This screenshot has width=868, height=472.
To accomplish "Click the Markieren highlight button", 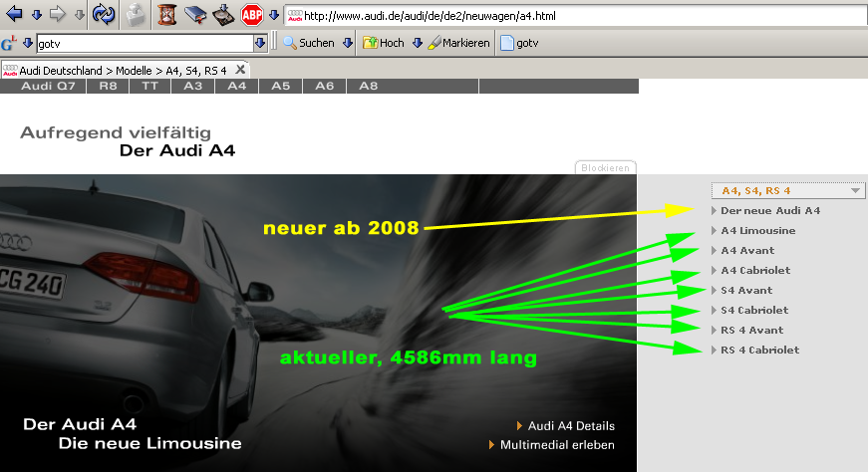I will coord(458,43).
